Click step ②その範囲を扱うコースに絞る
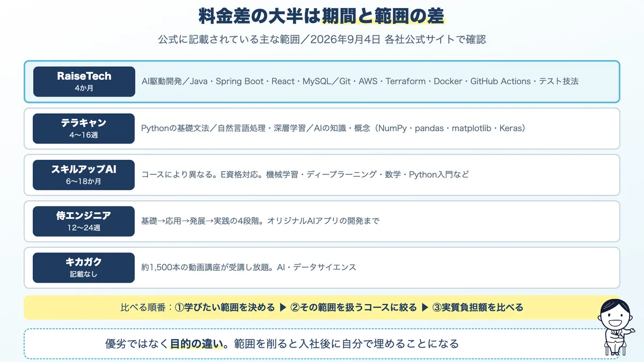Image resolution: width=644 pixels, height=362 pixels. (x=354, y=307)
